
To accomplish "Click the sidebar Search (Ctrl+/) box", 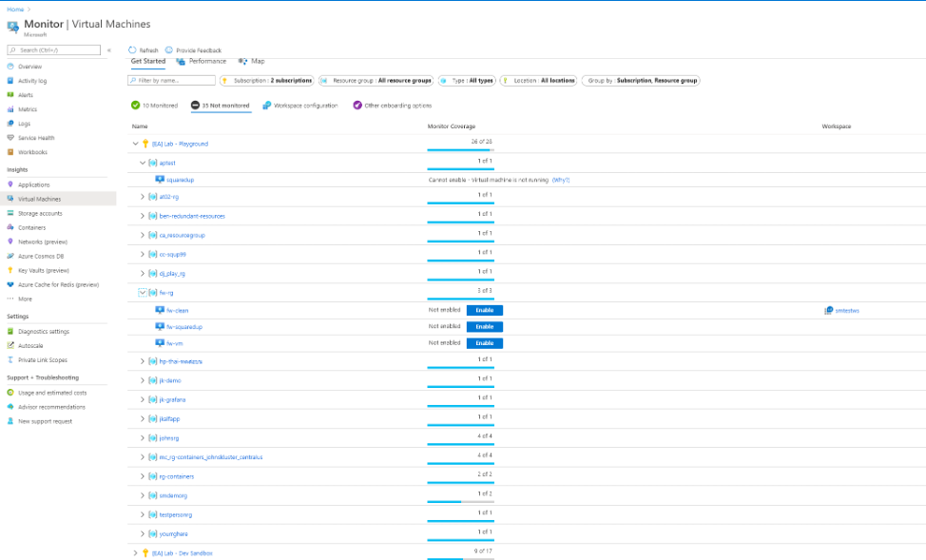I will [x=54, y=50].
